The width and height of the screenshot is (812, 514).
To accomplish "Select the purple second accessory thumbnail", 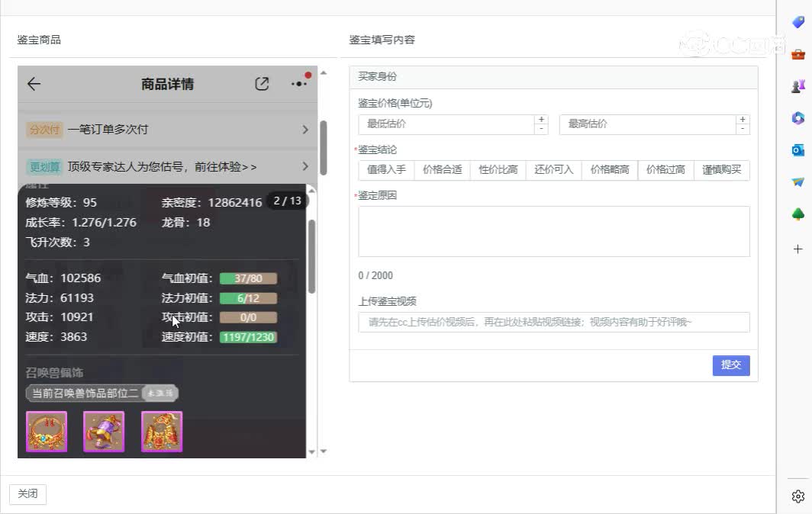I will (104, 432).
